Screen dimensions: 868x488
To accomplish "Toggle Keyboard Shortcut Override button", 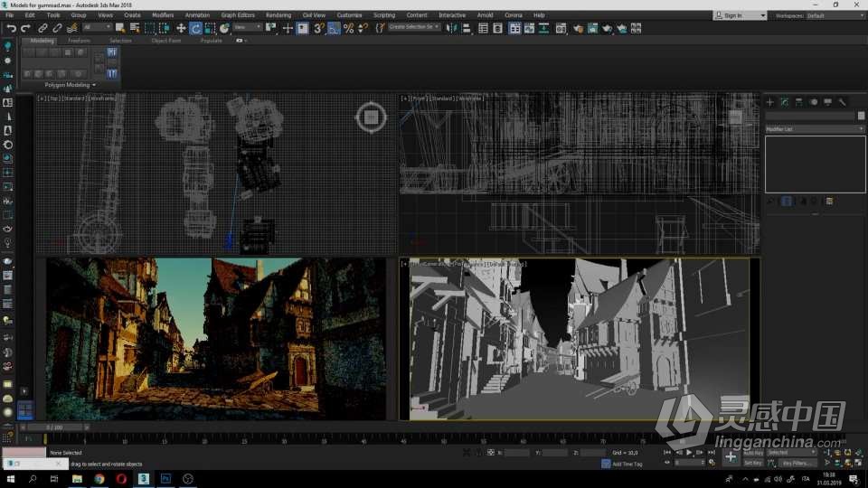I will [302, 28].
